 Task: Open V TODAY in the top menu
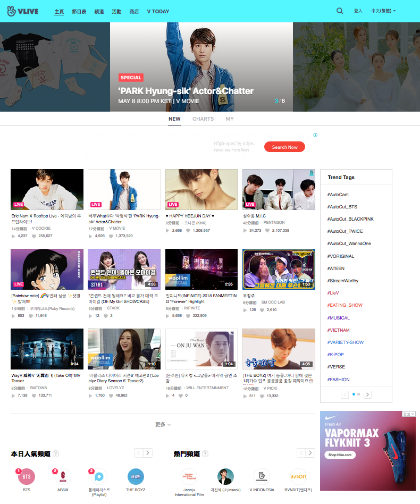point(158,12)
